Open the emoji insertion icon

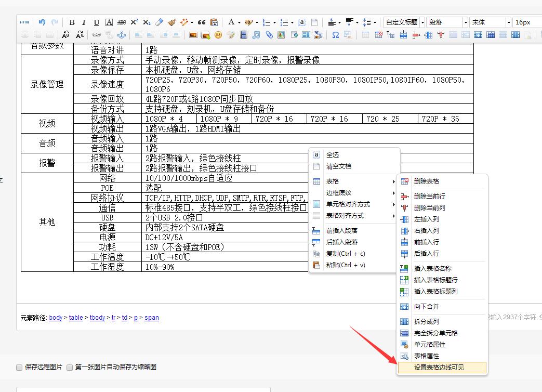(218, 35)
